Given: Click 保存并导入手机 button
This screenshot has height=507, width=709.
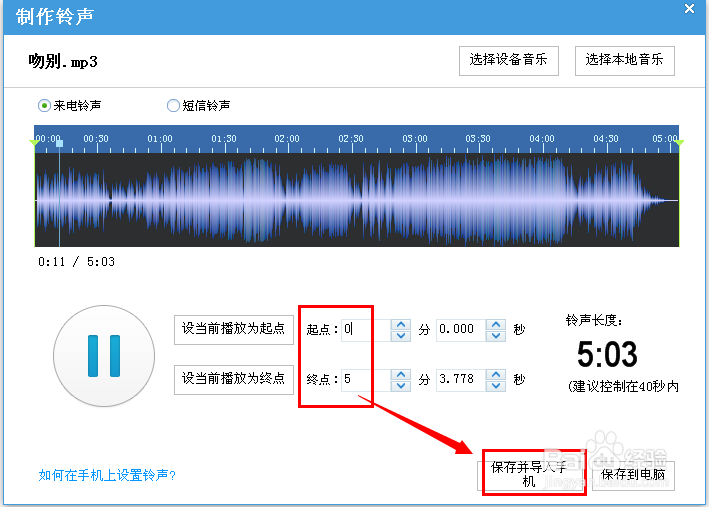Looking at the screenshot, I should coord(529,474).
